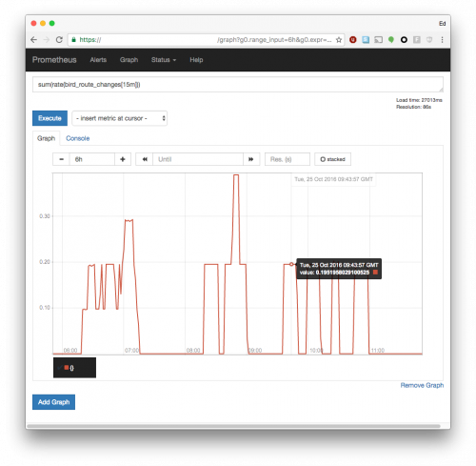476x466 pixels.
Task: Click the highlighted data point on the graph
Action: coord(291,264)
